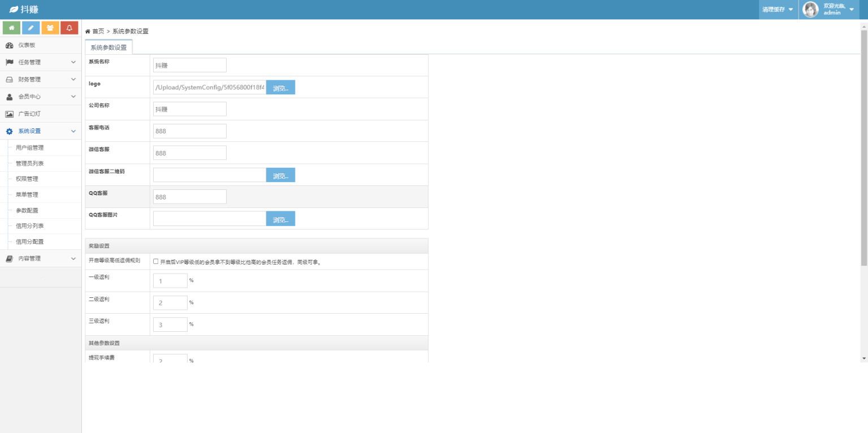
Task: Click the vertical page scrollbar thumb
Action: click(863, 147)
